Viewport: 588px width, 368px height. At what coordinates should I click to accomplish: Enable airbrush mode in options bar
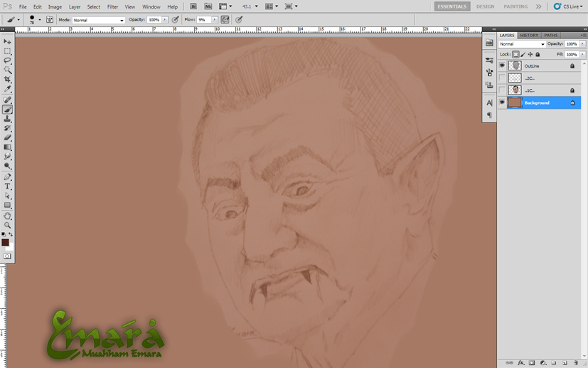225,19
